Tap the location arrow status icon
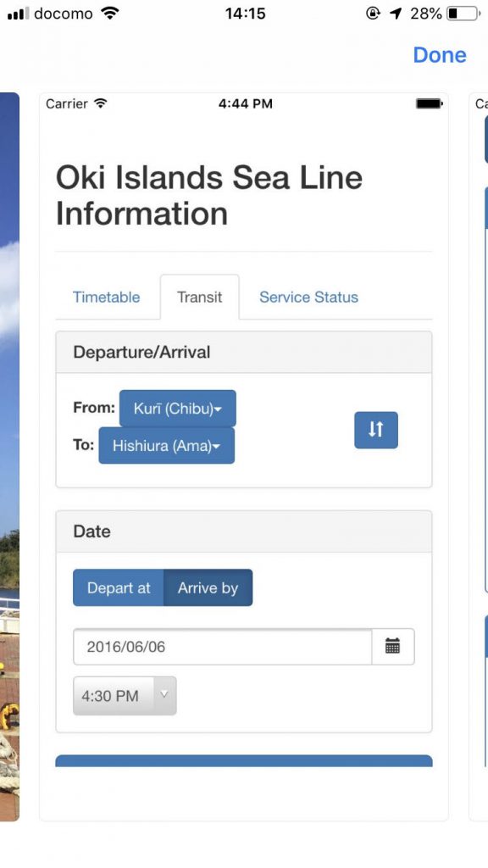The height and width of the screenshot is (868, 488). (396, 14)
